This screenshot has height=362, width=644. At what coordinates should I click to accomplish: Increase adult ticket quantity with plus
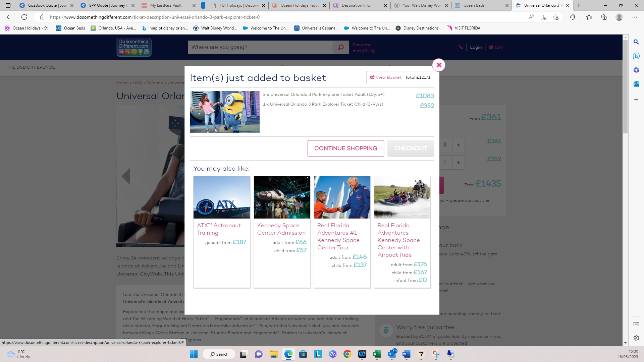[458, 145]
